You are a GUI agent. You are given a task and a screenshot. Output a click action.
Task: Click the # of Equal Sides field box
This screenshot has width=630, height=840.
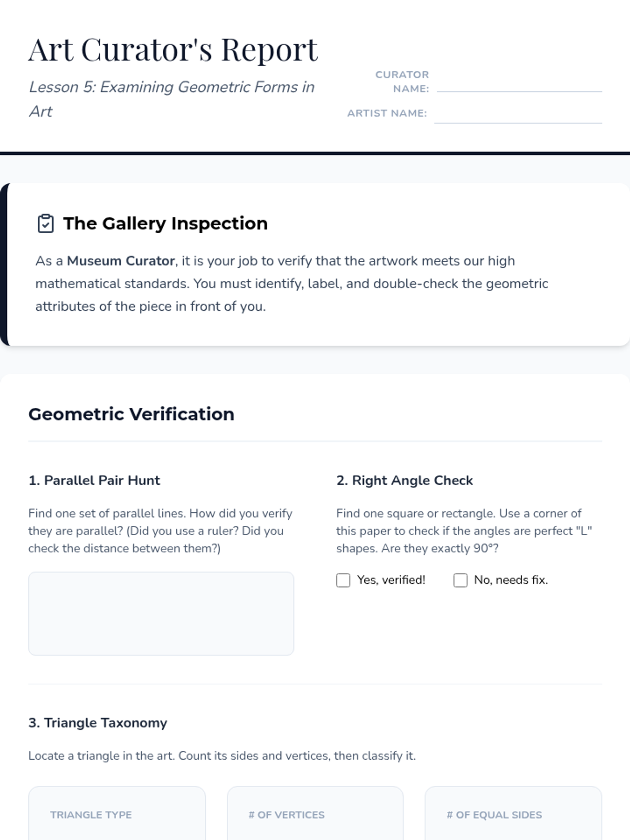[x=513, y=814]
